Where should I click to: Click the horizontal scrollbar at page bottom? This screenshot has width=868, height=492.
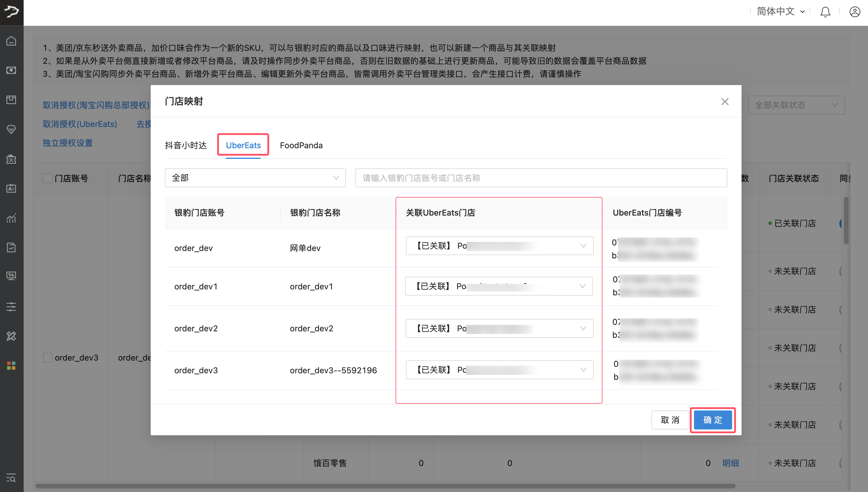click(x=385, y=486)
